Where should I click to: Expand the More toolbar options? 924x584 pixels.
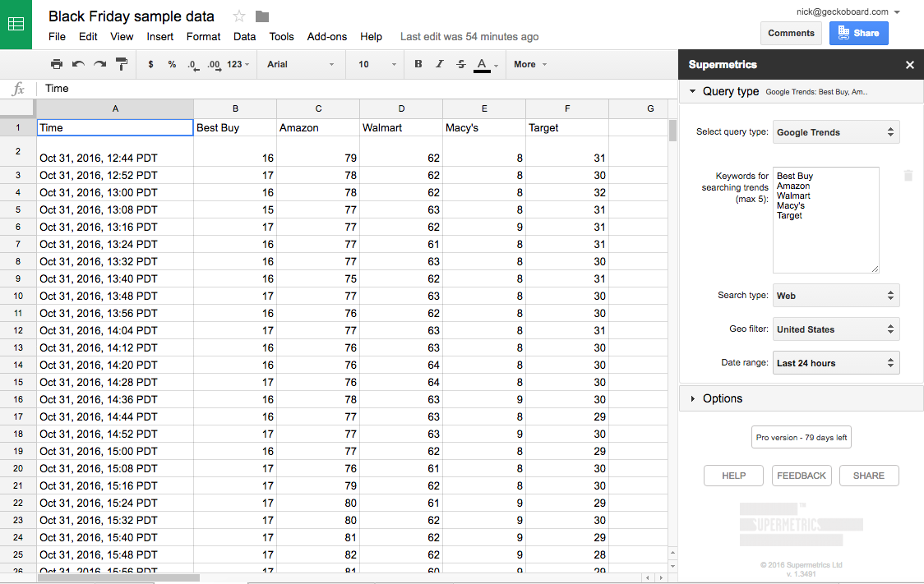[530, 64]
